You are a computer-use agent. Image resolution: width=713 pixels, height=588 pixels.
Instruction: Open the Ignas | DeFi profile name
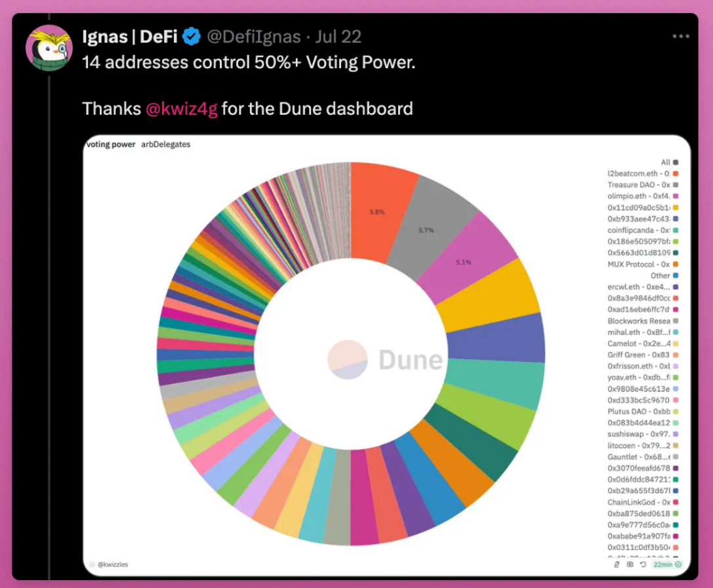click(130, 37)
